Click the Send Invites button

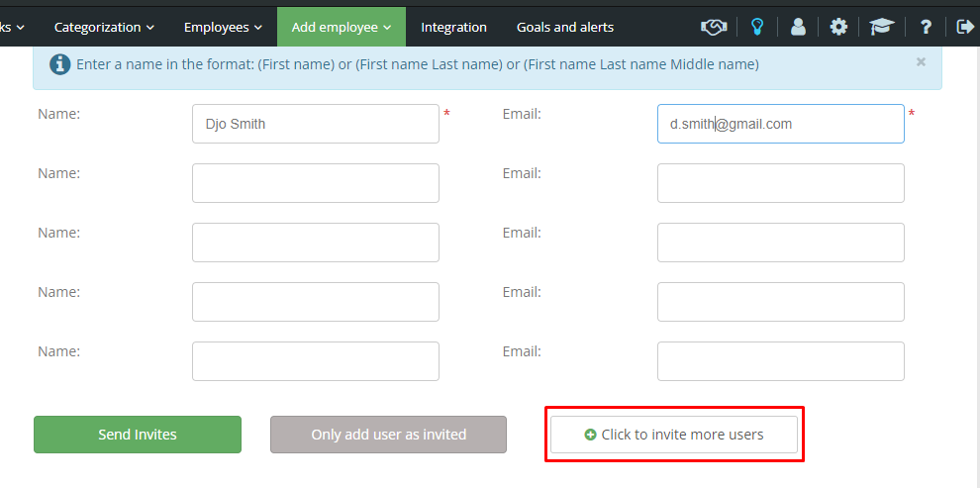138,435
